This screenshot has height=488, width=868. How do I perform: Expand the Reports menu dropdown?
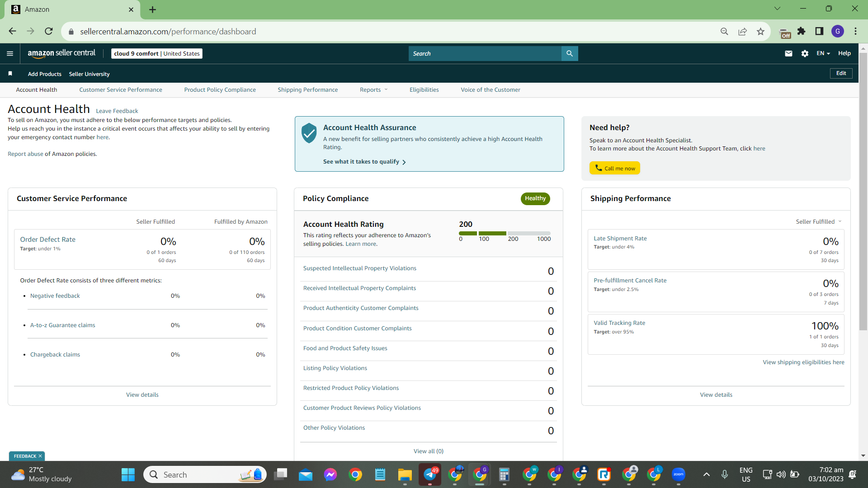tap(373, 90)
